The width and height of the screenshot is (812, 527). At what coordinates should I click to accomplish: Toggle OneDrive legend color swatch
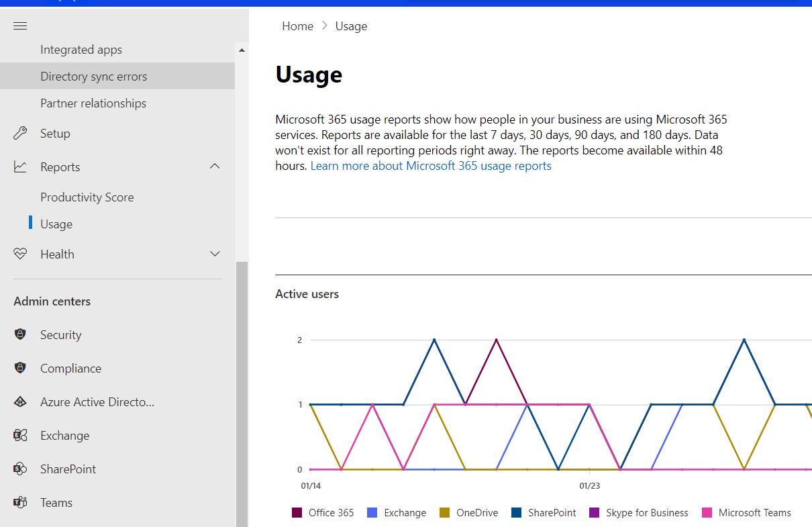(x=444, y=513)
